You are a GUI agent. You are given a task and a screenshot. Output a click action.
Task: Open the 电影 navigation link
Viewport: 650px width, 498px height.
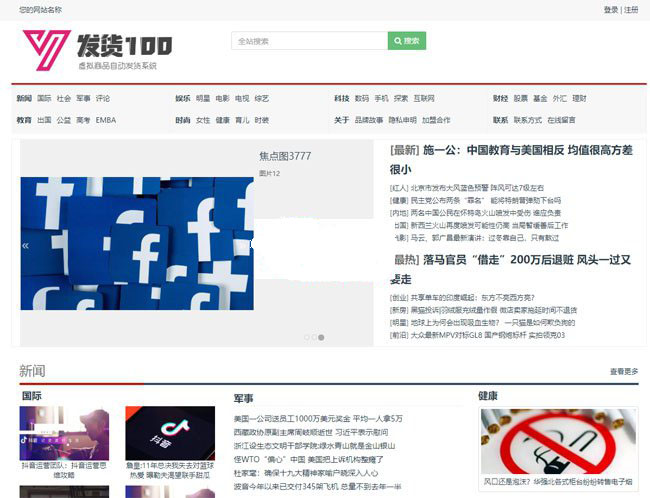(x=223, y=98)
